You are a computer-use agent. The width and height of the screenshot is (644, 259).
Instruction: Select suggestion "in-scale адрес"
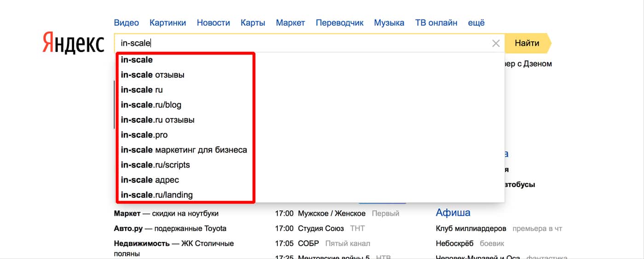pos(310,180)
